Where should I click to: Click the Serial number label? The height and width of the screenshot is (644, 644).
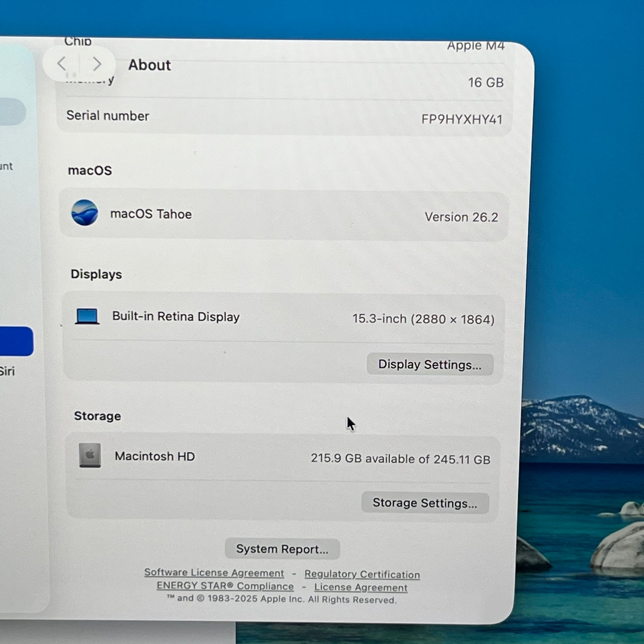108,116
